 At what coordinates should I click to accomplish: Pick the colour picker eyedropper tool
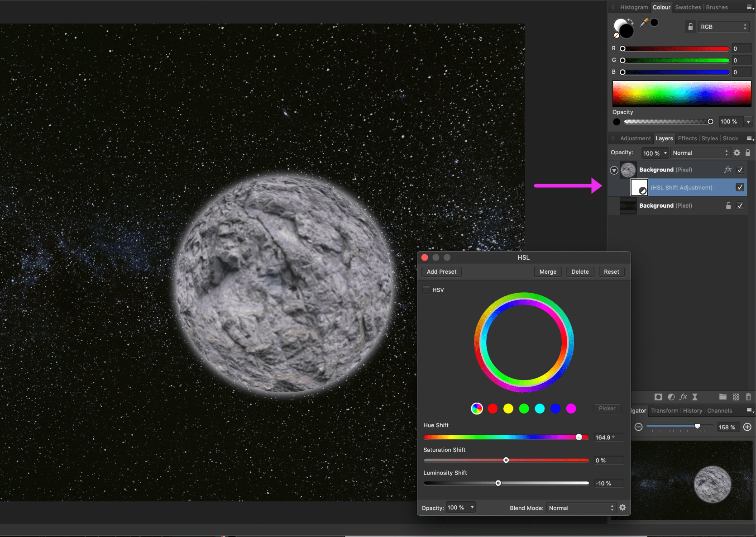(x=644, y=22)
